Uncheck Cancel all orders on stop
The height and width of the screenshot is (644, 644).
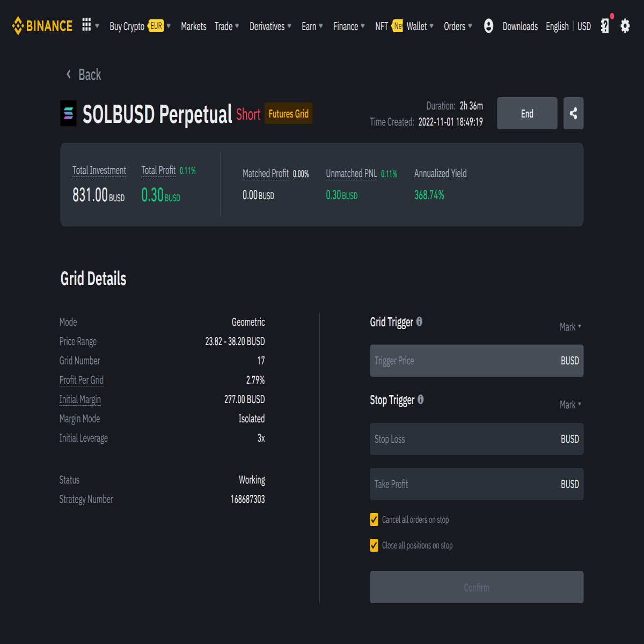click(374, 519)
